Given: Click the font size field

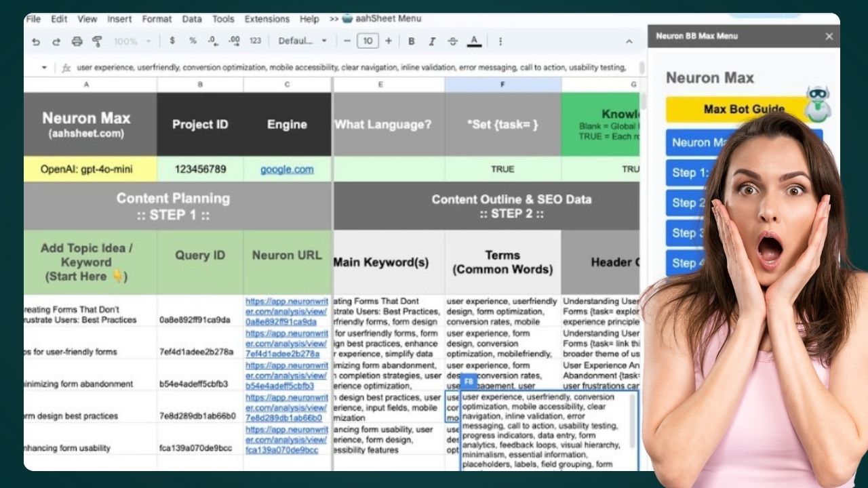Looking at the screenshot, I should pyautogui.click(x=368, y=41).
